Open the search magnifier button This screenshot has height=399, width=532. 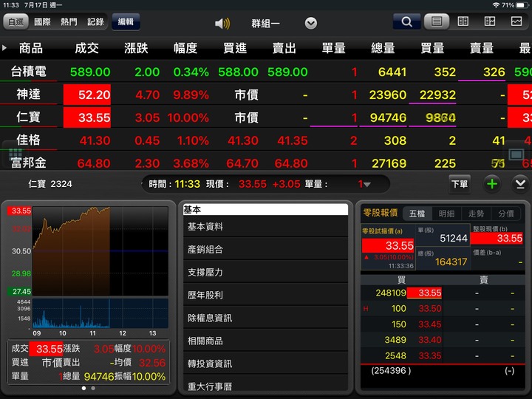[406, 22]
